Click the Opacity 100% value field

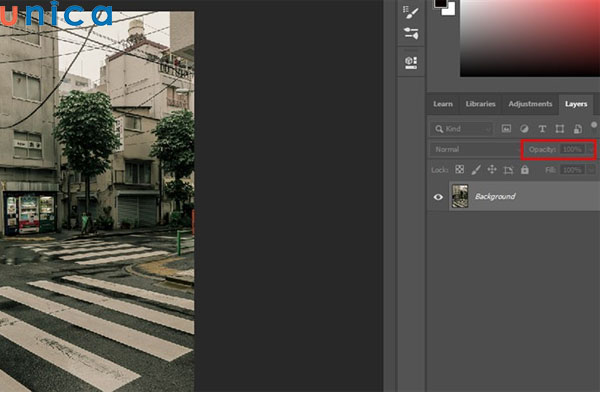[572, 149]
